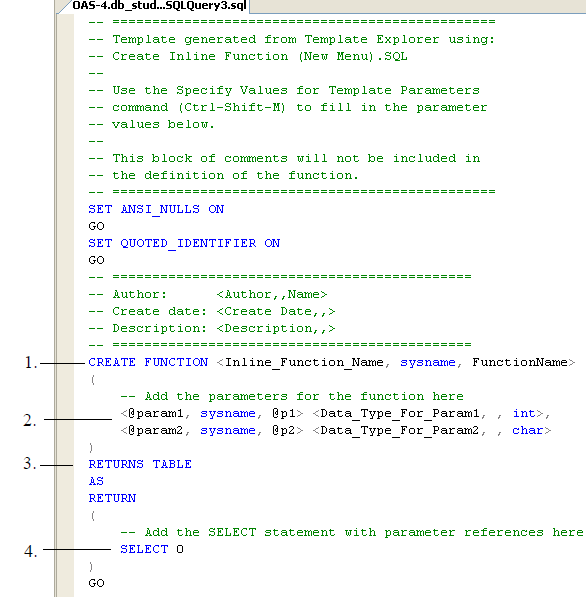Click Data_Type_For_Param1 placeholder
Viewport: 586px width, 598px height.
(400, 413)
